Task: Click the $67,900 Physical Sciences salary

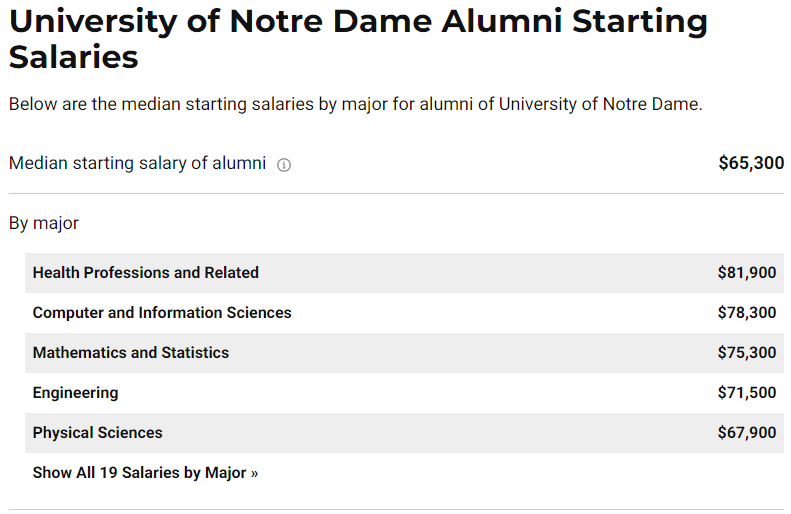Action: [x=747, y=432]
